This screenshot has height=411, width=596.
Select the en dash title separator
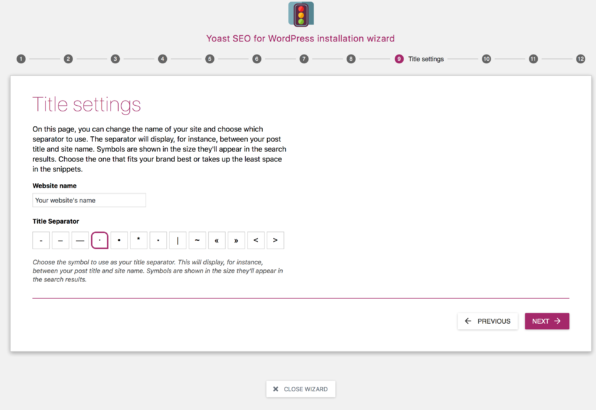[x=60, y=240]
